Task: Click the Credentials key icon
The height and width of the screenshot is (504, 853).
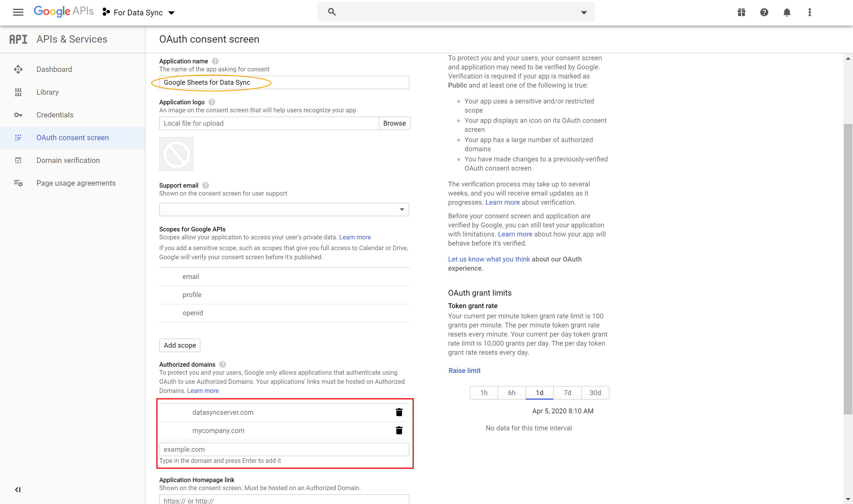Action: (x=18, y=115)
